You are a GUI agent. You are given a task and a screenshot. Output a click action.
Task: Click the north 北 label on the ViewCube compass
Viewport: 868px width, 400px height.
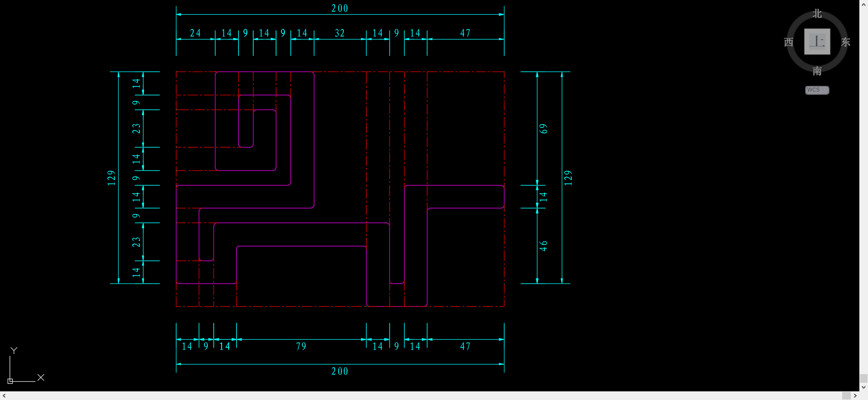(x=817, y=14)
